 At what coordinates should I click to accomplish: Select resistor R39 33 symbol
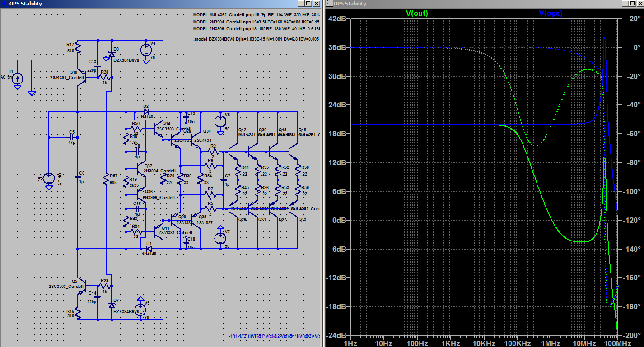[180, 180]
